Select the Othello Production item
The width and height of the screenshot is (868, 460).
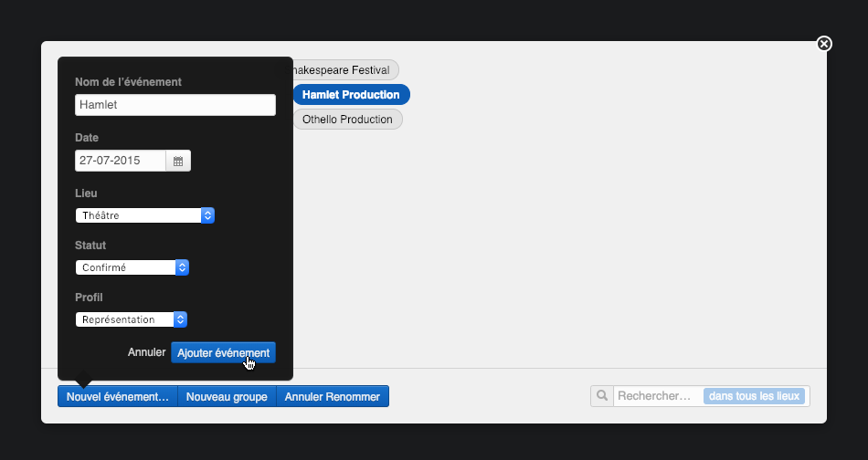click(347, 120)
